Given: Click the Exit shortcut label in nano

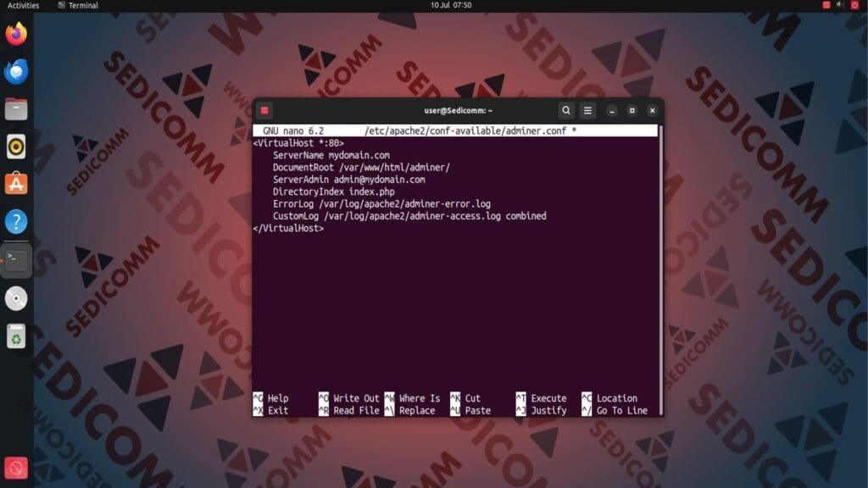Looking at the screenshot, I should point(277,409).
